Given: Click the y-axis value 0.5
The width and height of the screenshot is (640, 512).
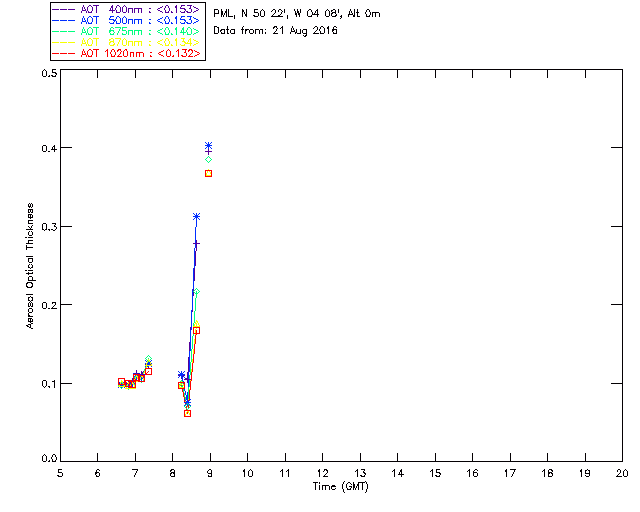Looking at the screenshot, I should [x=49, y=73].
